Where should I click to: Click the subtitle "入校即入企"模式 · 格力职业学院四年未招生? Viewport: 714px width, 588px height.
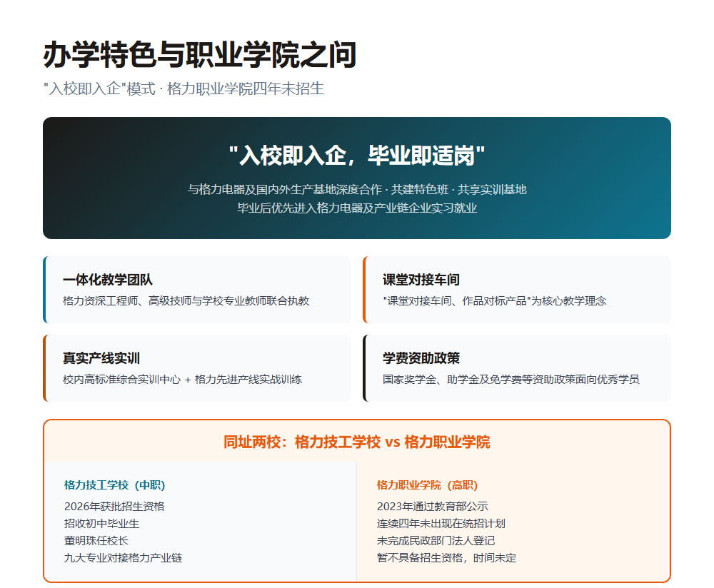pyautogui.click(x=183, y=88)
